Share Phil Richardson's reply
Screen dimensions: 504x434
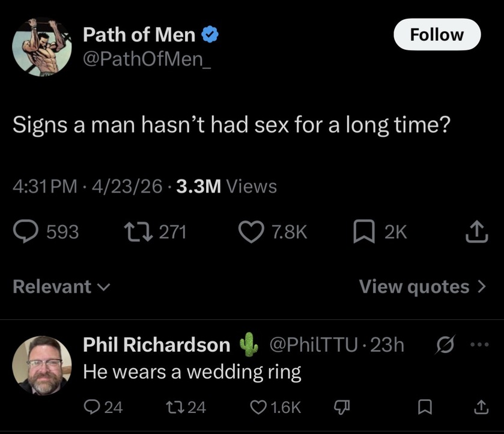pyautogui.click(x=481, y=408)
